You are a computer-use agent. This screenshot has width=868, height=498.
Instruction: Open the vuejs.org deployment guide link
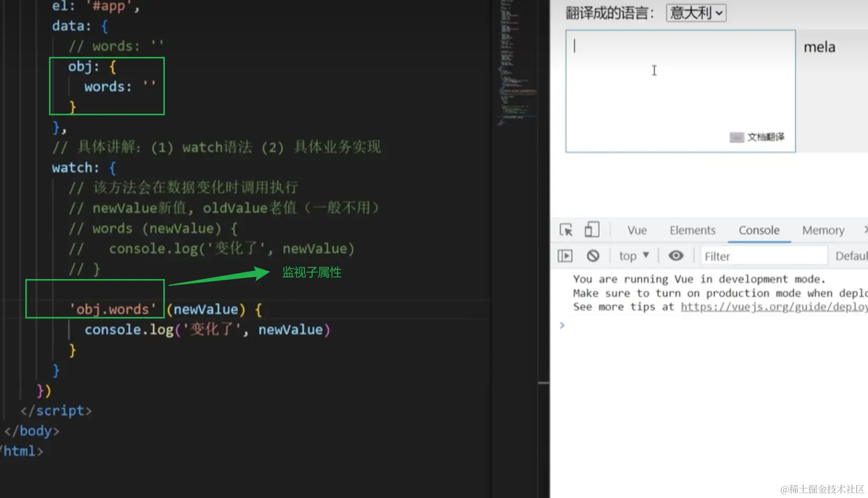[774, 307]
